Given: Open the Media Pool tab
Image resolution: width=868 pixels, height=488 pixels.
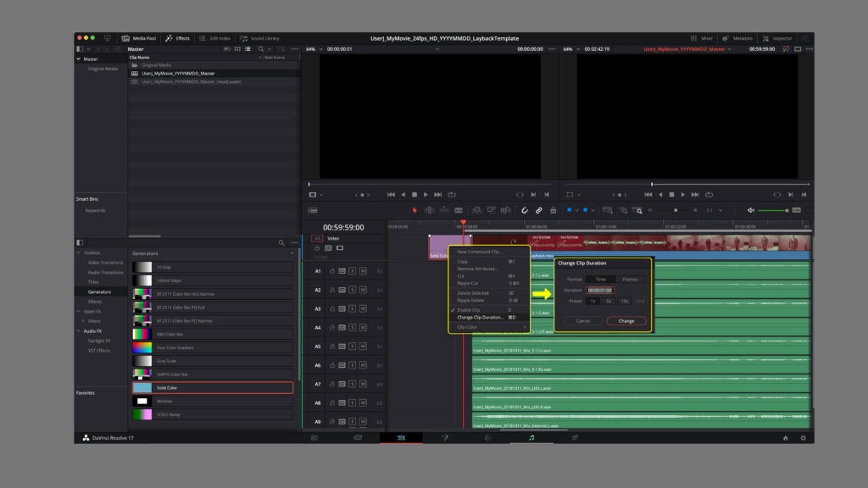Looking at the screenshot, I should pyautogui.click(x=139, y=38).
